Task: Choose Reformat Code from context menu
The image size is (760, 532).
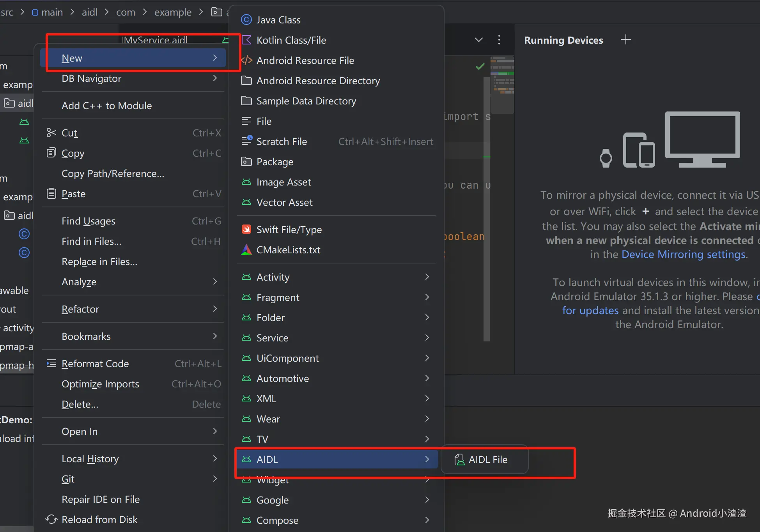Action: 95,364
